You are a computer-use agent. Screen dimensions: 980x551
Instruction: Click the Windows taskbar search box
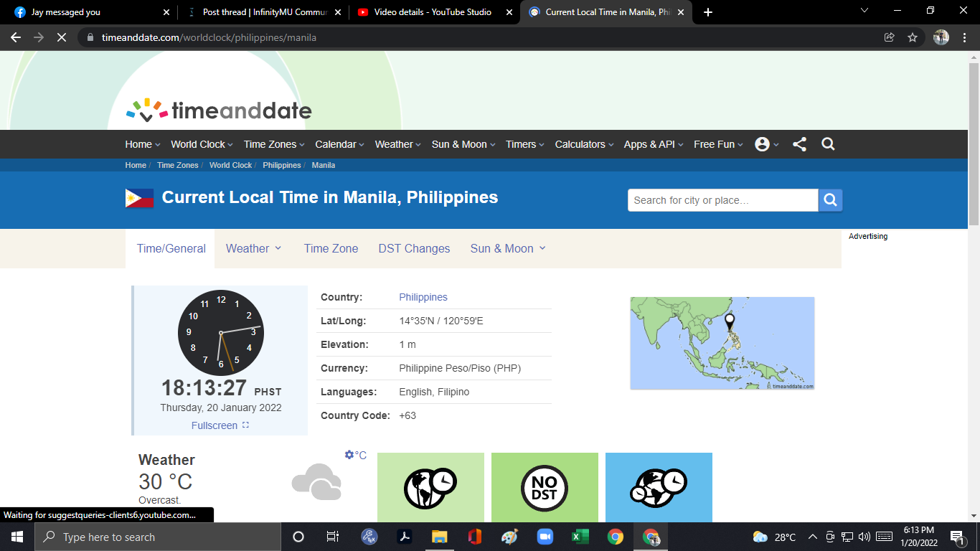click(x=158, y=537)
